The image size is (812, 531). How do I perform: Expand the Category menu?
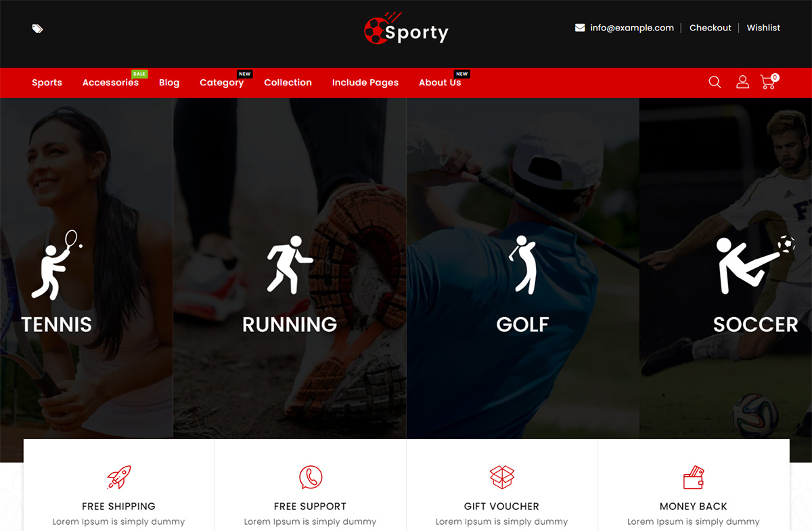tap(221, 83)
